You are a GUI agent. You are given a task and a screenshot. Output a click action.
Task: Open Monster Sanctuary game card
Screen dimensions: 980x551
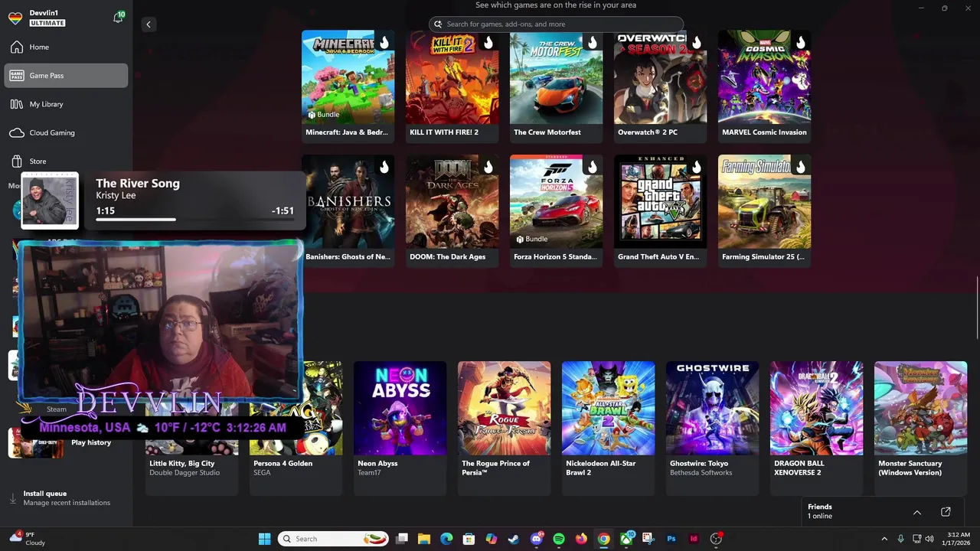tap(921, 428)
